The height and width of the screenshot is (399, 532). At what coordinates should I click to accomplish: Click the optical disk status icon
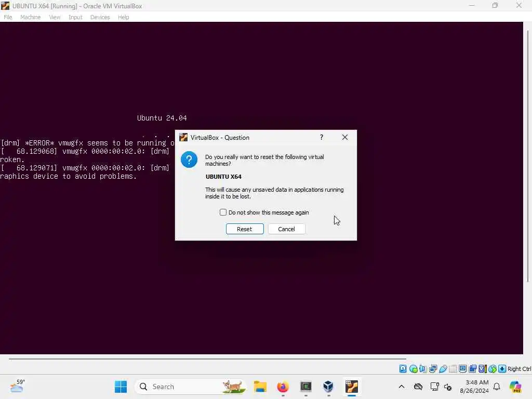coord(413,369)
